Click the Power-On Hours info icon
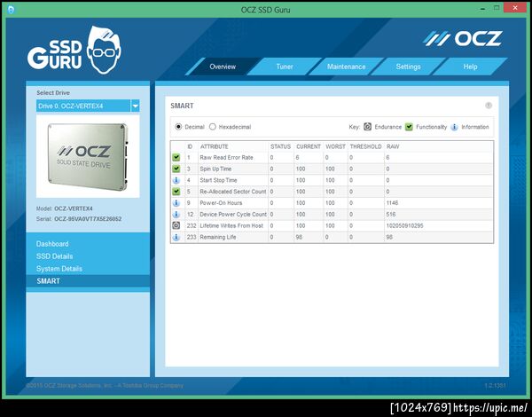This screenshot has width=532, height=417. [176, 202]
